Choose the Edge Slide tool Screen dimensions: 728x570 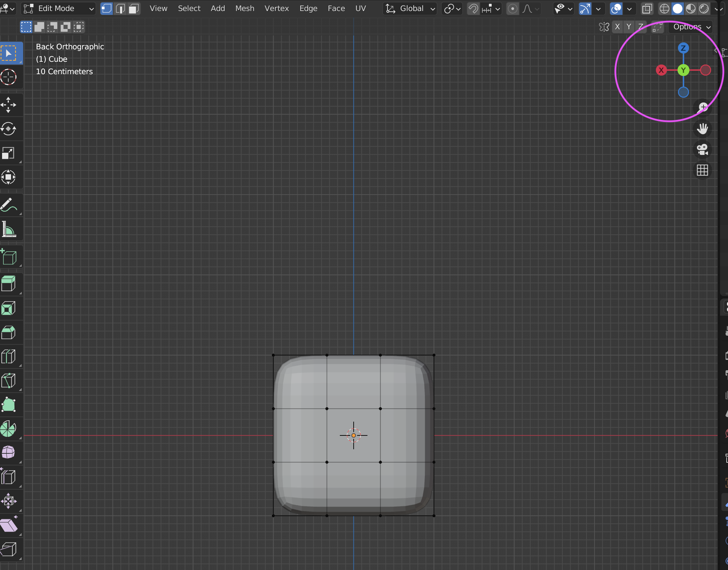coord(9,477)
